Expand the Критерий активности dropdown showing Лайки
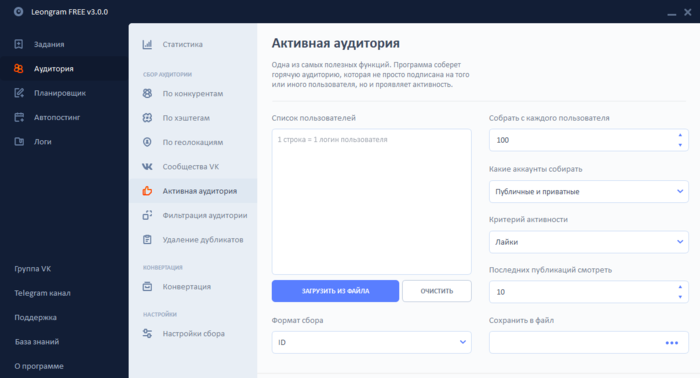Viewport: 700px width, 378px height. 588,242
